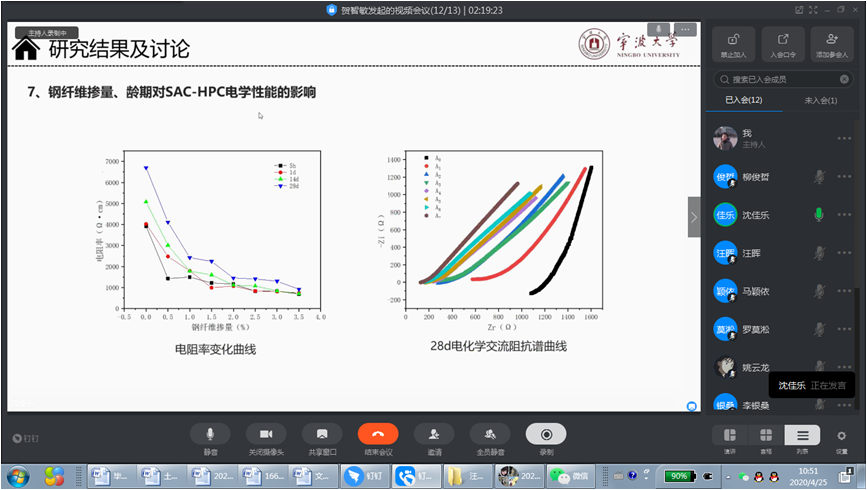
Task: Open more options for 汪晖
Action: pos(845,253)
